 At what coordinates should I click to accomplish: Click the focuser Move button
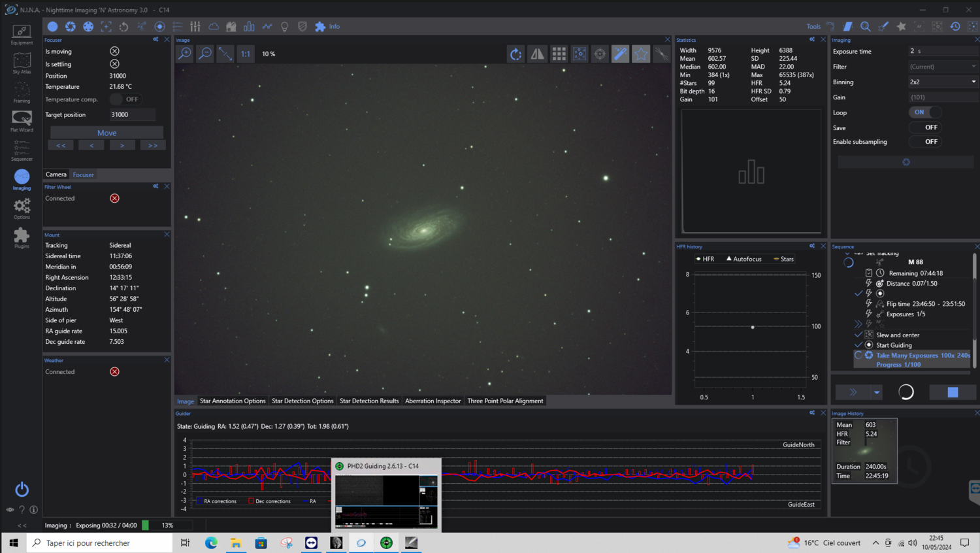coord(106,133)
